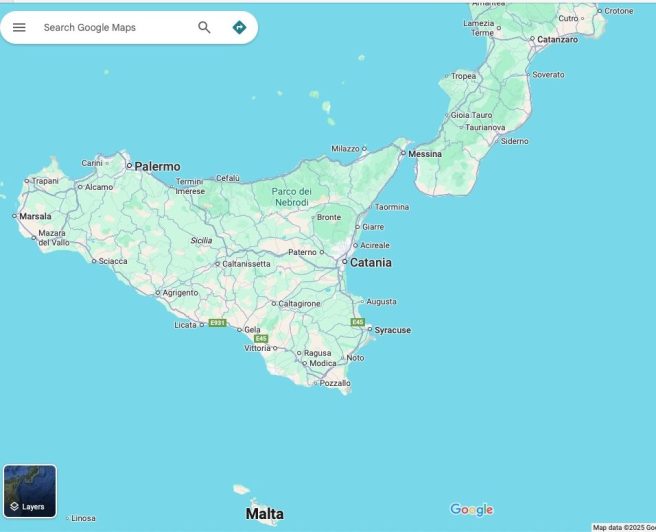The image size is (656, 532).
Task: Open the hamburger menu
Action: pos(19,27)
